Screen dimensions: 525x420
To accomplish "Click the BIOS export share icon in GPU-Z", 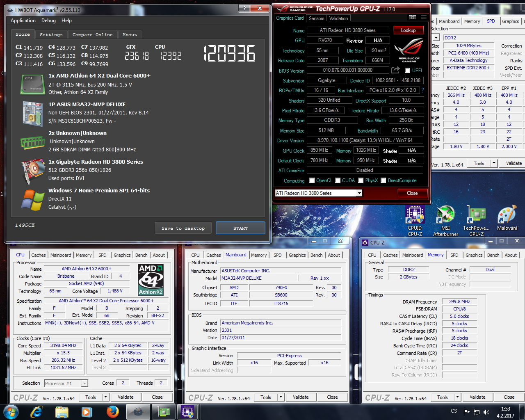I will click(395, 70).
